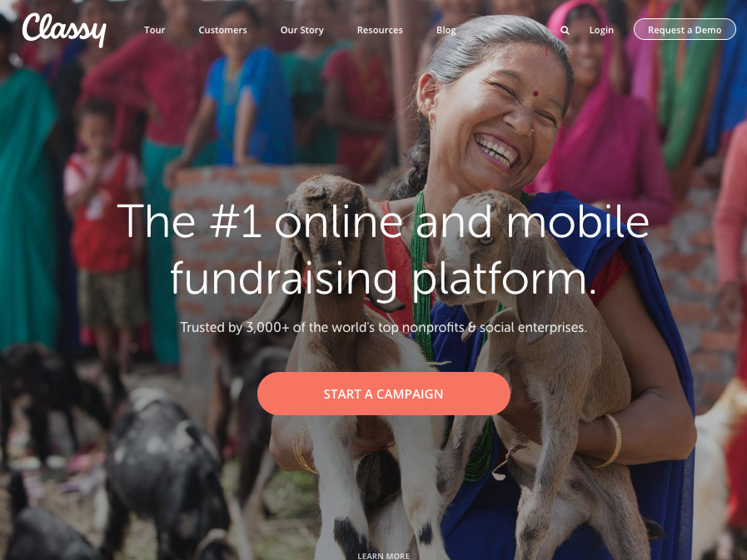Select Our Story in the navigation

point(302,30)
